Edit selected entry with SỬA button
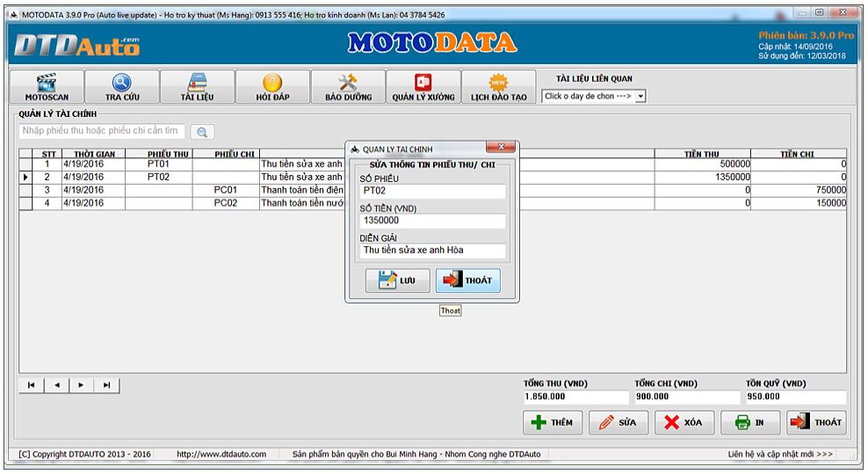 click(618, 422)
